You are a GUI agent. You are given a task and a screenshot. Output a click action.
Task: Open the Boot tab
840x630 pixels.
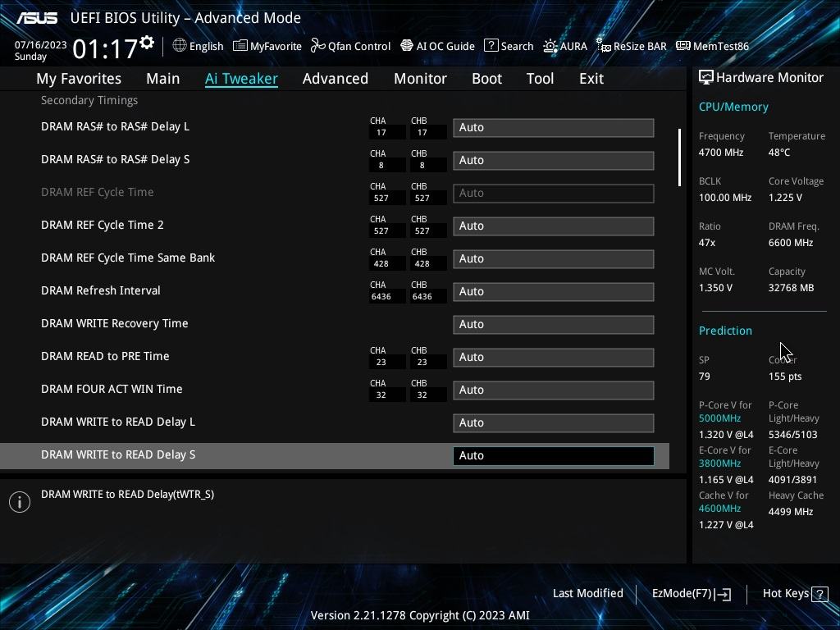[x=487, y=79]
